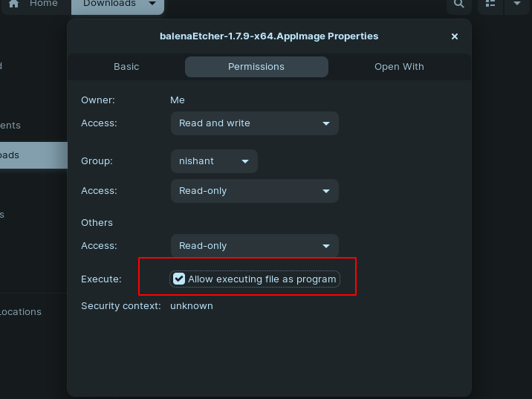Open Other Locations in the sidebar
Screen dimensions: 532x399
click(21, 312)
